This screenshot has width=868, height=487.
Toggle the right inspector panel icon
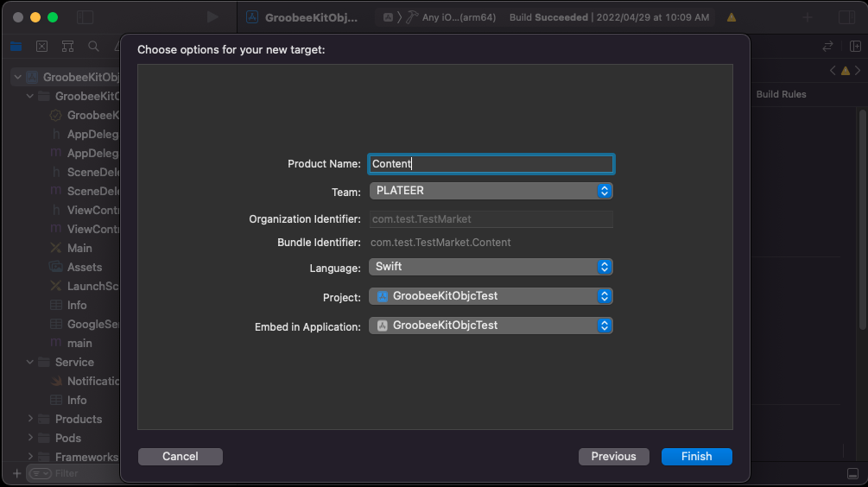click(x=847, y=17)
